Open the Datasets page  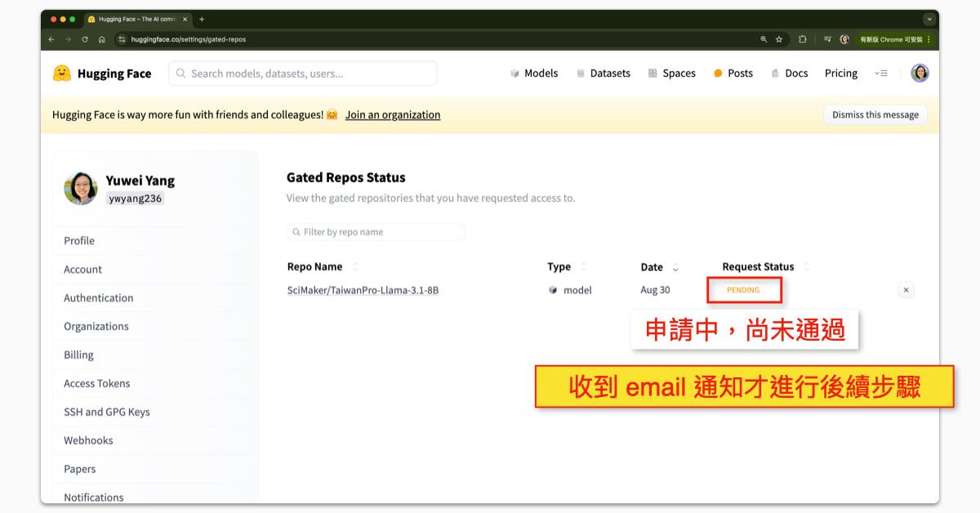[x=604, y=74]
